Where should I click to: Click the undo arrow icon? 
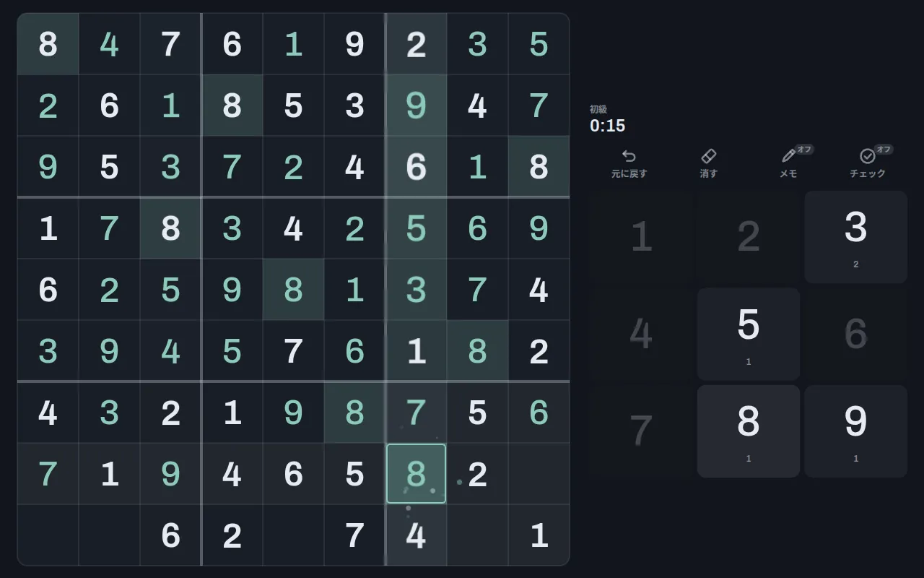click(x=629, y=156)
